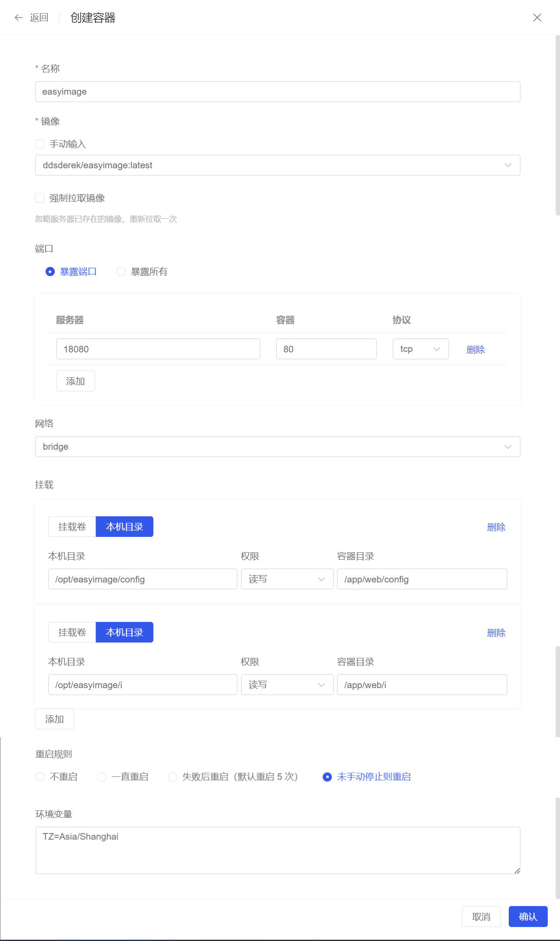Select the expose all ports radio
Viewport: 560px width, 941px height.
pyautogui.click(x=121, y=272)
